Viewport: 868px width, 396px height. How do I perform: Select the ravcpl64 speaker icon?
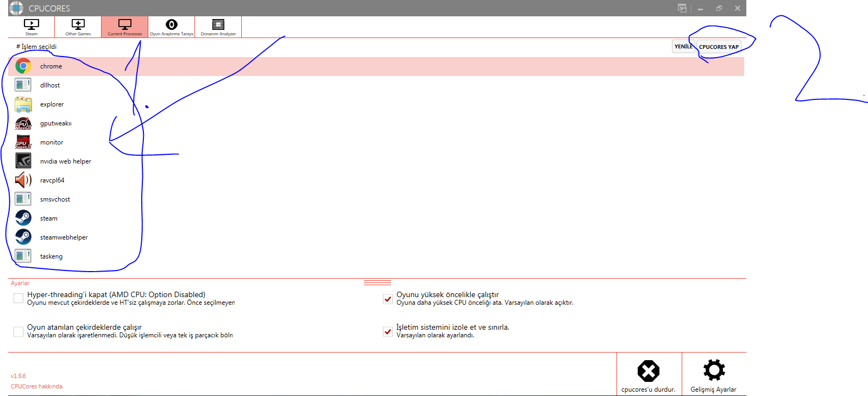[23, 180]
